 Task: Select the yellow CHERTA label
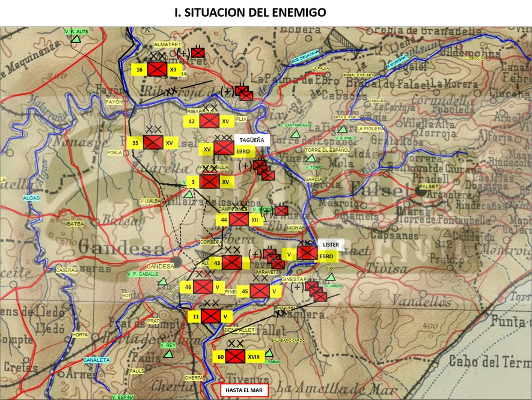(x=194, y=378)
